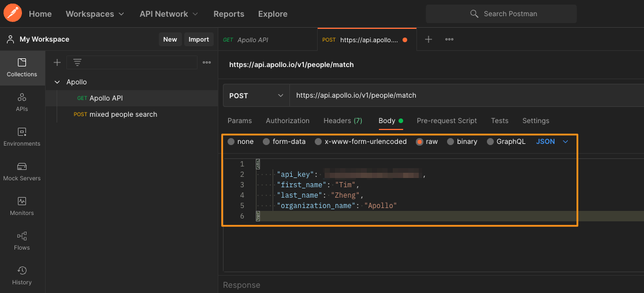Viewport: 644px width, 293px height.
Task: Open the Flows sidebar panel
Action: coord(22,241)
